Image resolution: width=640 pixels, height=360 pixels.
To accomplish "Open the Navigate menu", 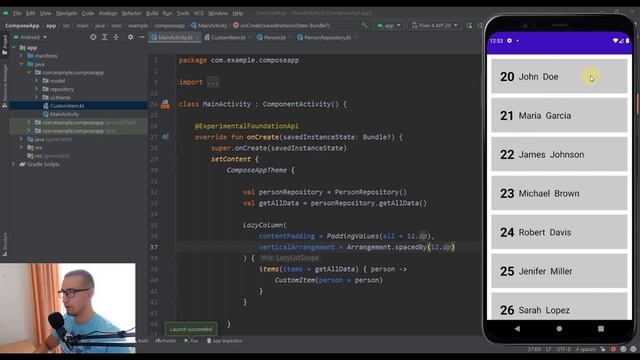I will click(67, 13).
